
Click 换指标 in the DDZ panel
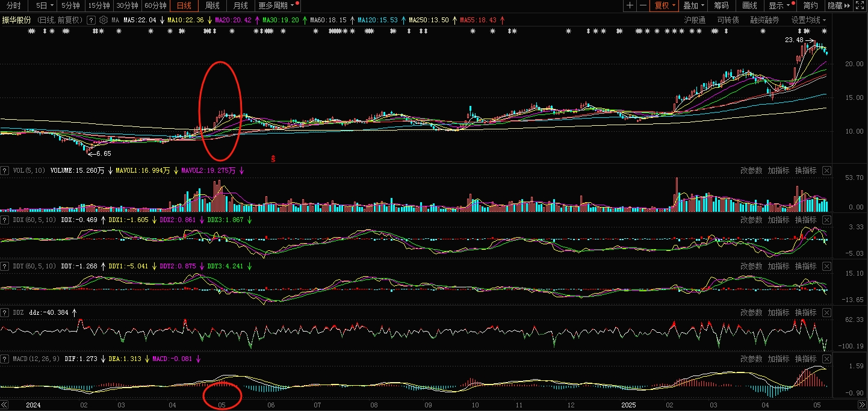pyautogui.click(x=805, y=313)
